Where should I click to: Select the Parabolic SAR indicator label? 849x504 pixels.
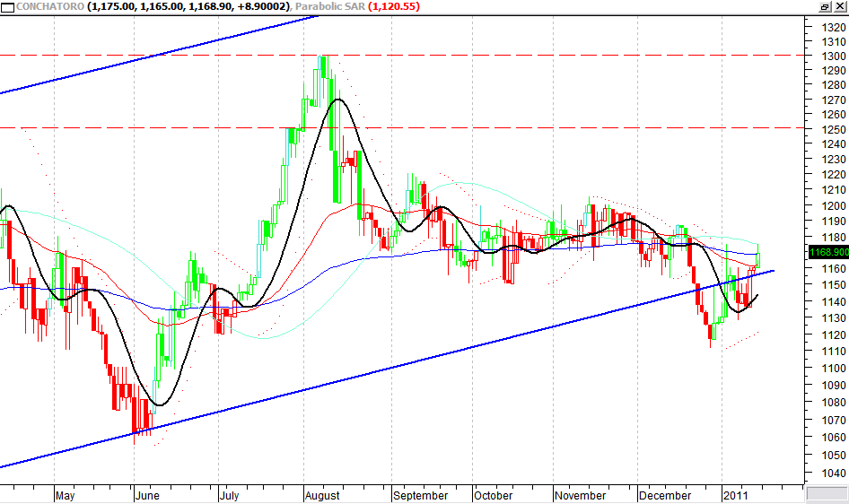(x=330, y=6)
